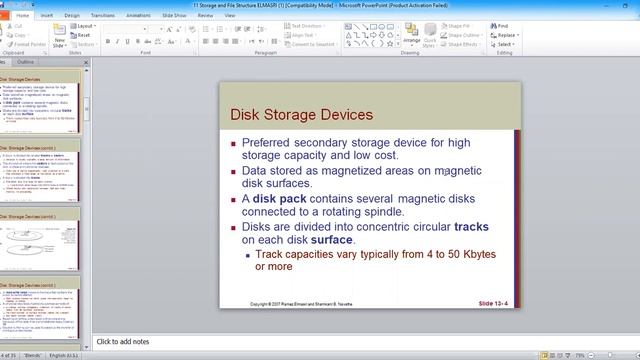
Task: Select the Line shape
Action: coord(357,27)
